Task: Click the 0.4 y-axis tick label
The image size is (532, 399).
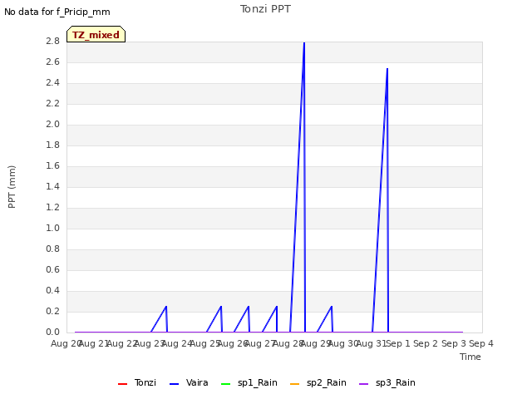Action: 52,290
